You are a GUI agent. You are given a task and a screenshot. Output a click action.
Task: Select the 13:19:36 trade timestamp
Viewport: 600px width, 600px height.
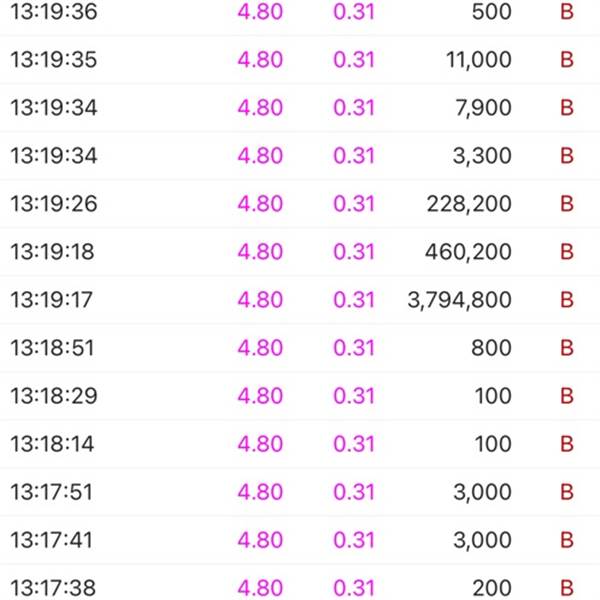tap(54, 12)
